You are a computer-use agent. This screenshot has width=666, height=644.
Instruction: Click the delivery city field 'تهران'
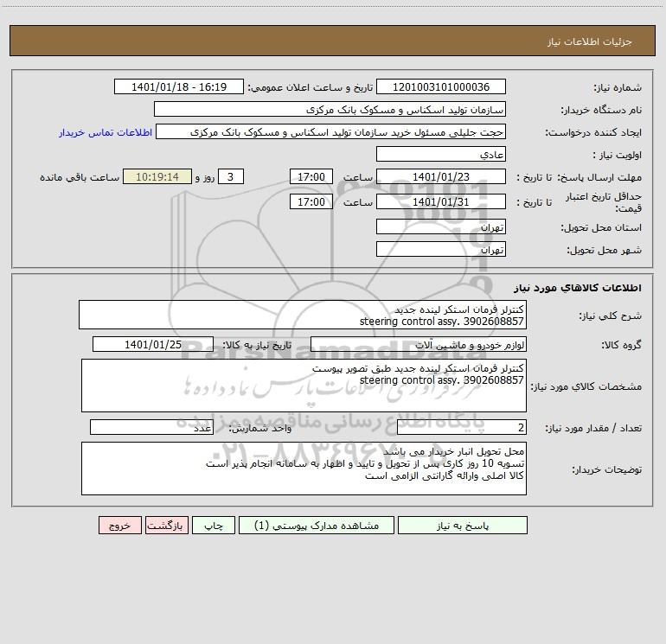pyautogui.click(x=441, y=249)
